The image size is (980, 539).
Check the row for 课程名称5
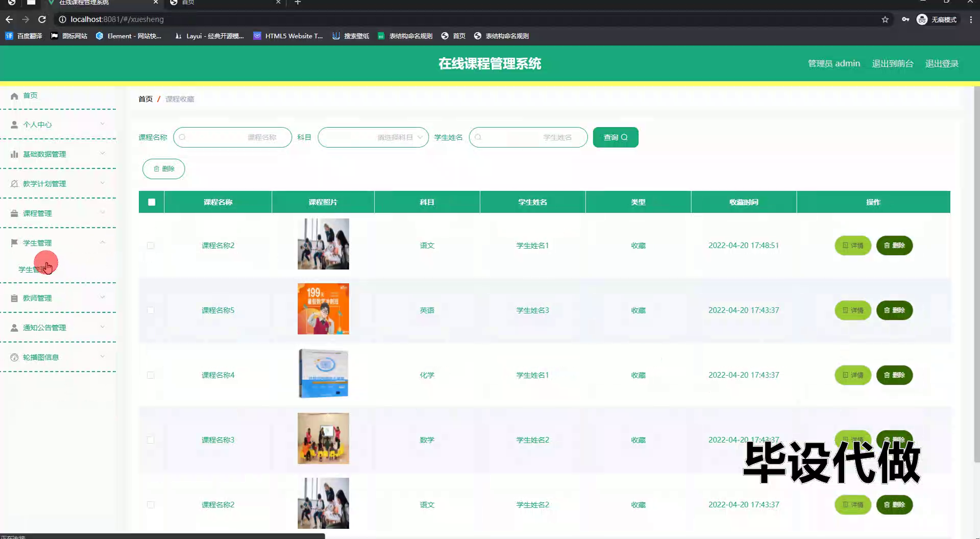[x=151, y=310]
